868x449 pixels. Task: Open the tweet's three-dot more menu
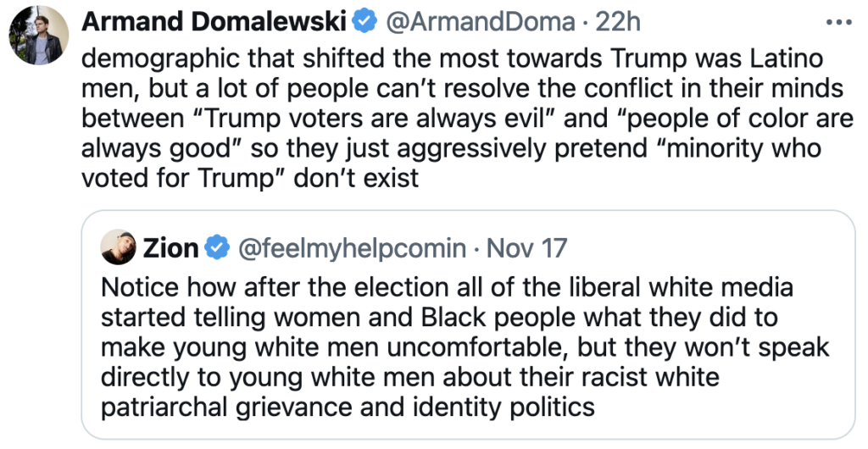pos(838,23)
